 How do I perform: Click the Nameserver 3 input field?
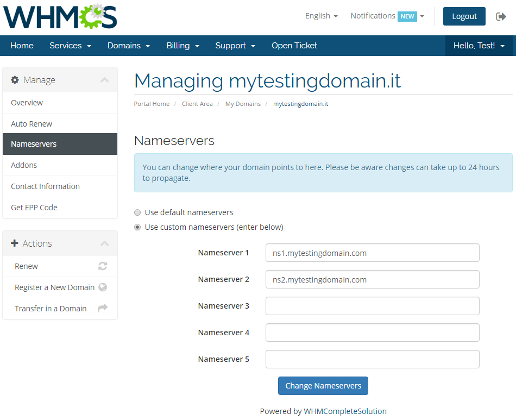[372, 306]
